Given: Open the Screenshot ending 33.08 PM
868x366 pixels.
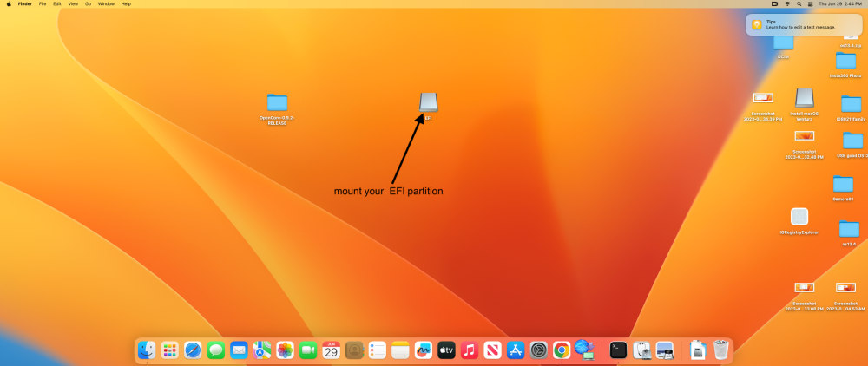Looking at the screenshot, I should pos(805,287).
